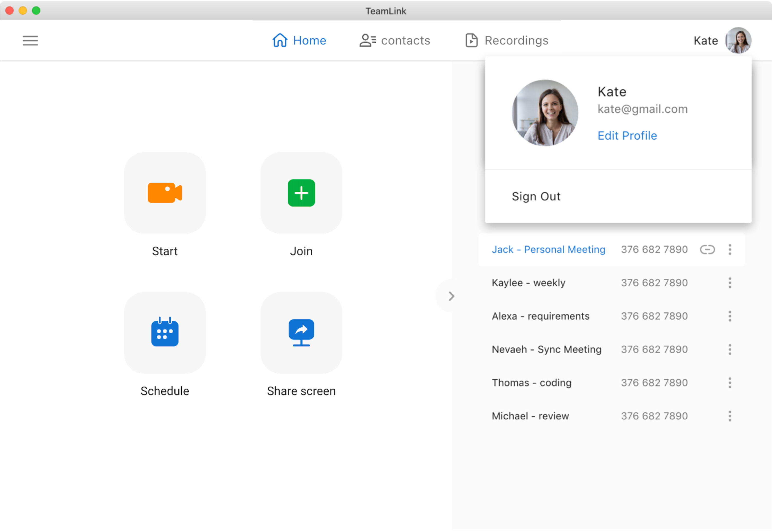The height and width of the screenshot is (532, 772).
Task: Select the Alexa - requirements meeting
Action: [x=540, y=316]
